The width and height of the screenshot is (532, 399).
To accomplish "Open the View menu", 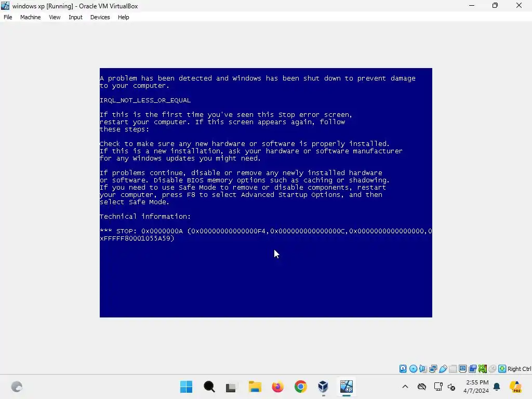I will pos(55,17).
